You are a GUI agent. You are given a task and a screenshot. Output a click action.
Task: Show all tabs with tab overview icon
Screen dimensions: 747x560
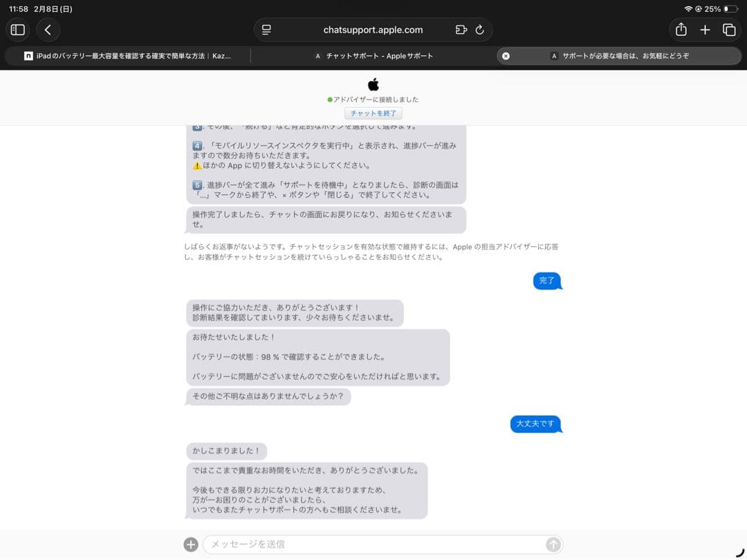[x=729, y=30]
